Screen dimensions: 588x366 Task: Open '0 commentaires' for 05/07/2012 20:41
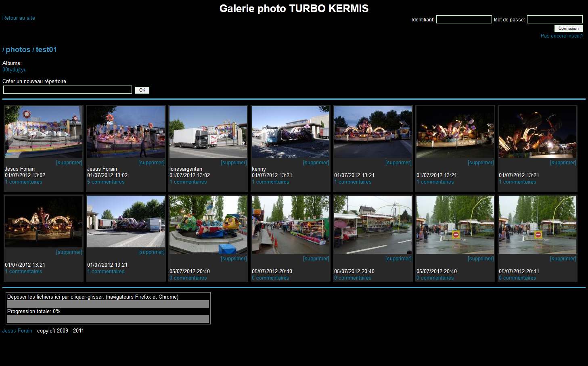tap(517, 278)
